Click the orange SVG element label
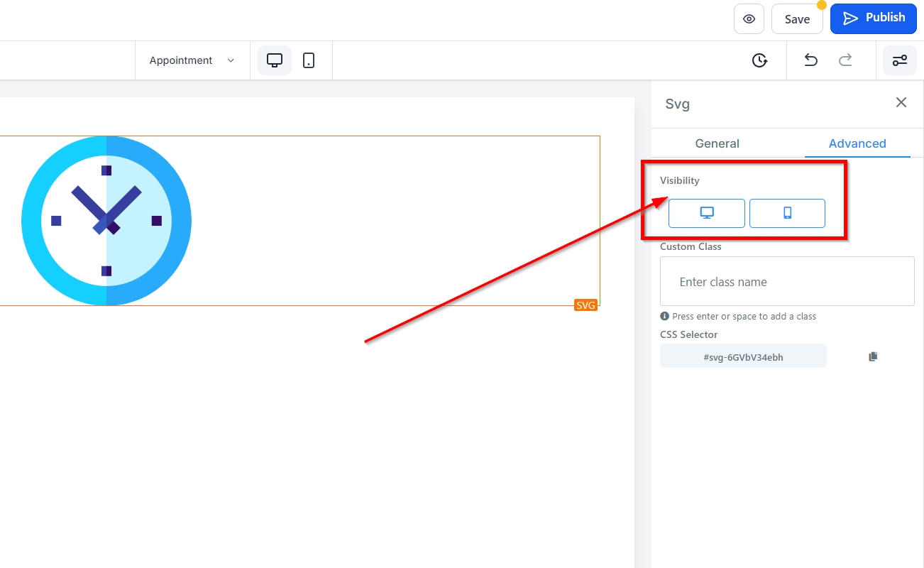 pos(585,305)
